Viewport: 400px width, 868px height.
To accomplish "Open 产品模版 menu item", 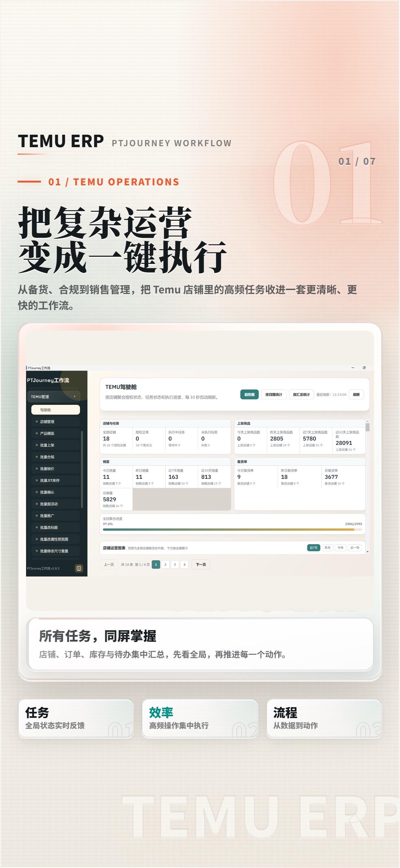I will coord(56,433).
